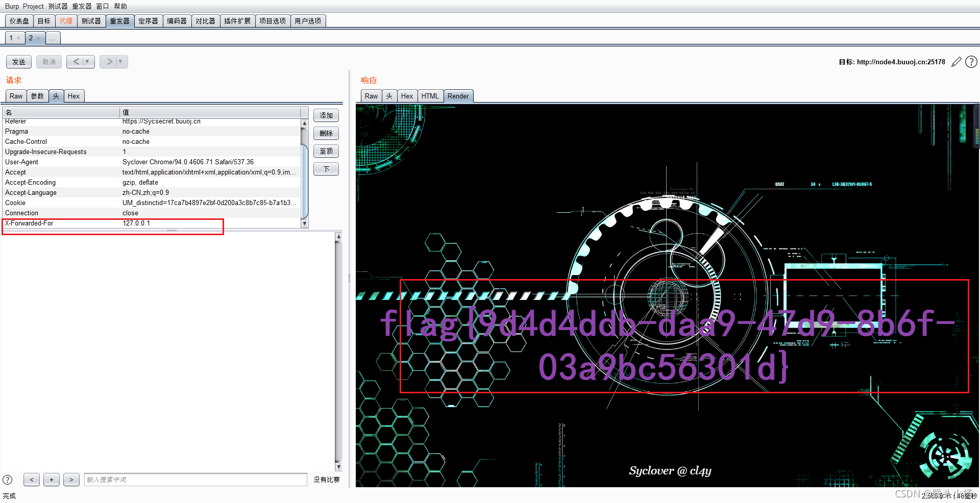Click the search next match > button
This screenshot has width=980, height=503.
[x=71, y=480]
